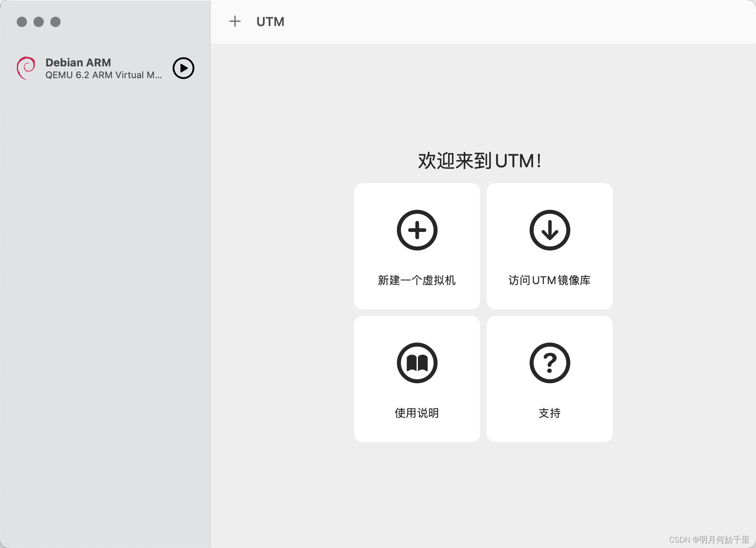Viewport: 756px width, 548px height.
Task: Open the 支持 card
Action: pyautogui.click(x=550, y=379)
